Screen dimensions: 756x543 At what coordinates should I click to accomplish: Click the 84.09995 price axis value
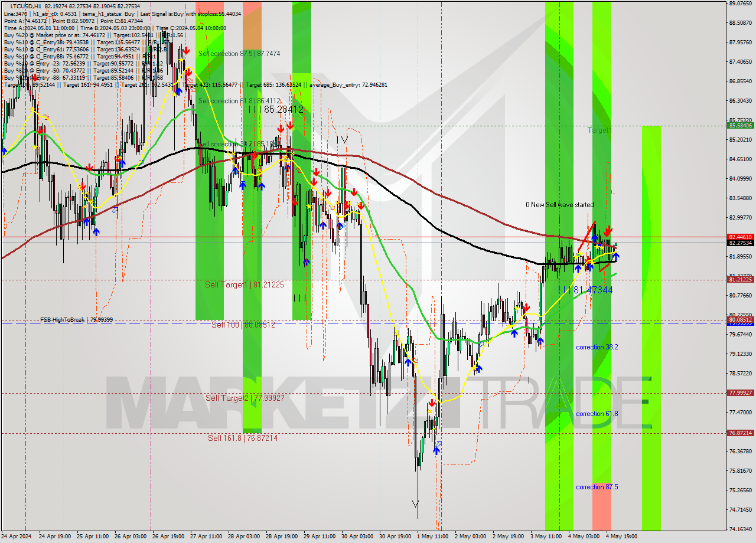click(741, 178)
